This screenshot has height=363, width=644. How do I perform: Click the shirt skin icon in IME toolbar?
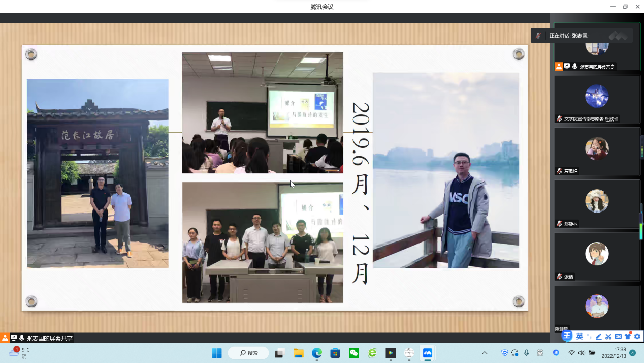(628, 337)
